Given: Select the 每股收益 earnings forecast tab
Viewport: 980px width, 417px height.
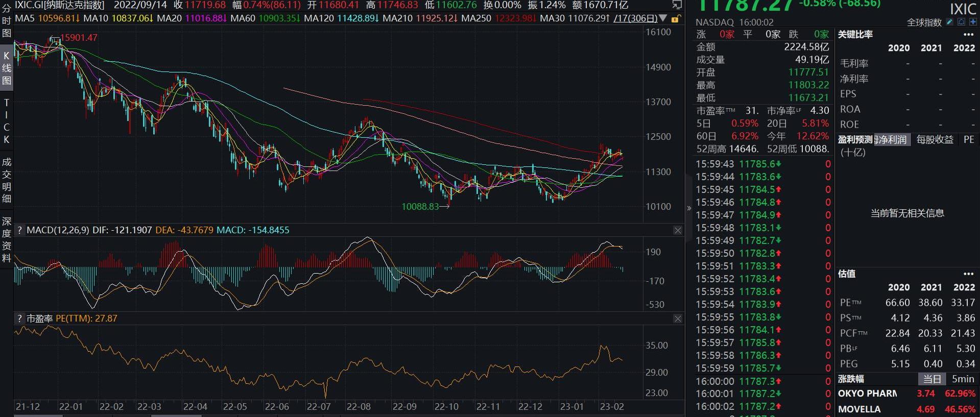Looking at the screenshot, I should (935, 140).
